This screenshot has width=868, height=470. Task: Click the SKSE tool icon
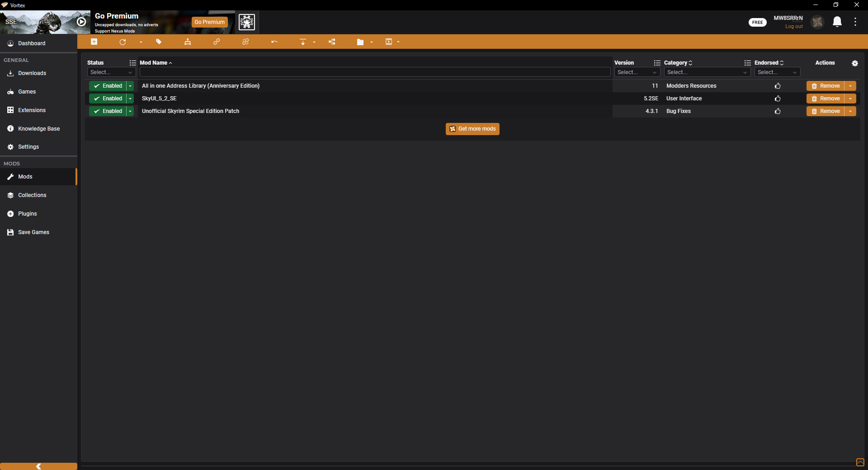247,22
